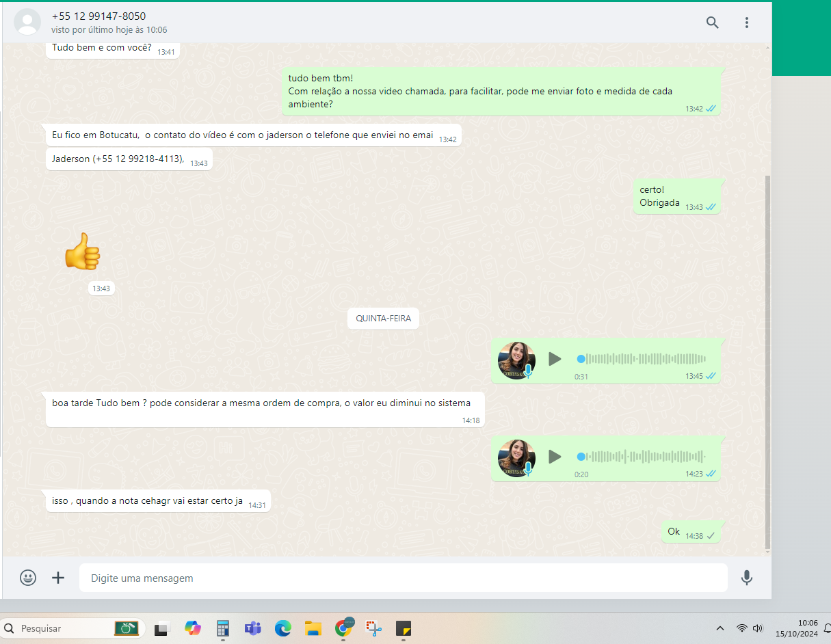Open Copilot from the taskbar
This screenshot has height=644, width=831.
tap(193, 628)
